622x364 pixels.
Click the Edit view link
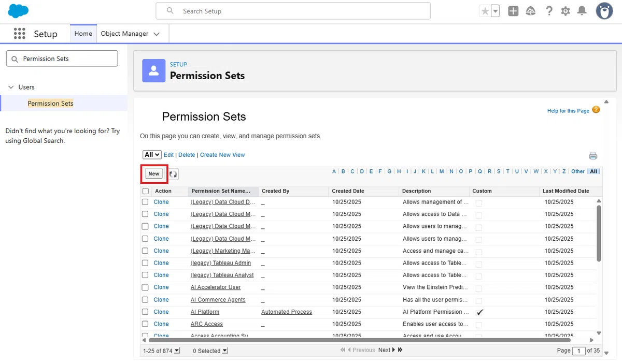[169, 155]
